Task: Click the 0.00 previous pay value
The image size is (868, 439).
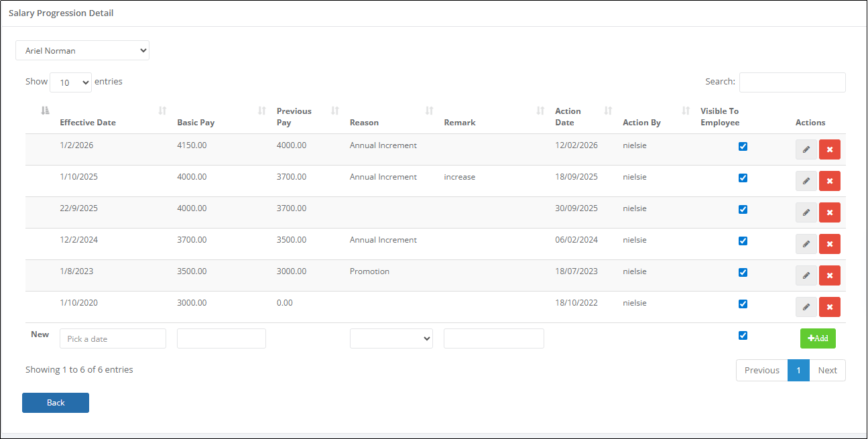Action: coord(285,303)
